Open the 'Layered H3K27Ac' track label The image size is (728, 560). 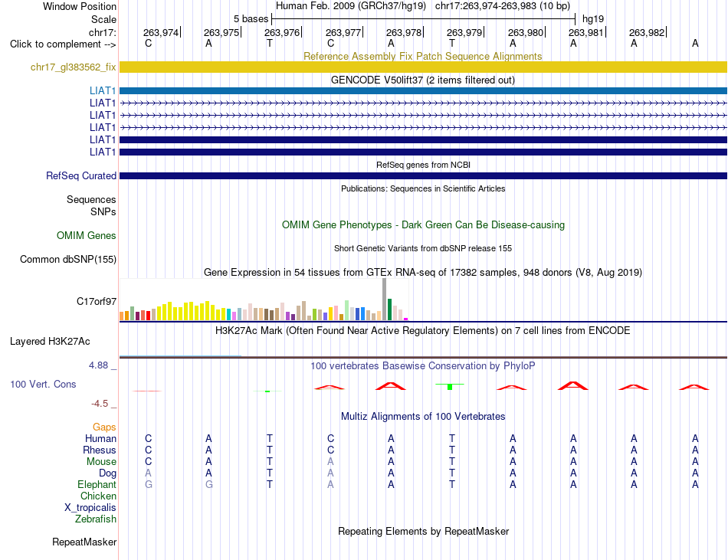50,342
